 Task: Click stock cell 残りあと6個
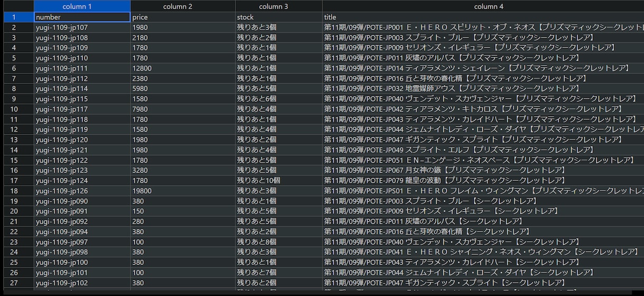coord(279,99)
